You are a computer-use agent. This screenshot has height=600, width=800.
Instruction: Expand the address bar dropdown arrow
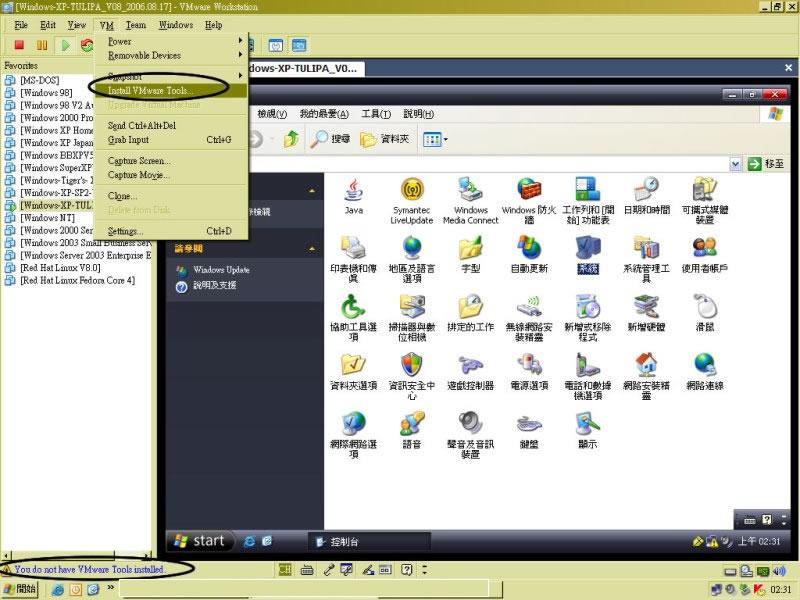pyautogui.click(x=735, y=164)
